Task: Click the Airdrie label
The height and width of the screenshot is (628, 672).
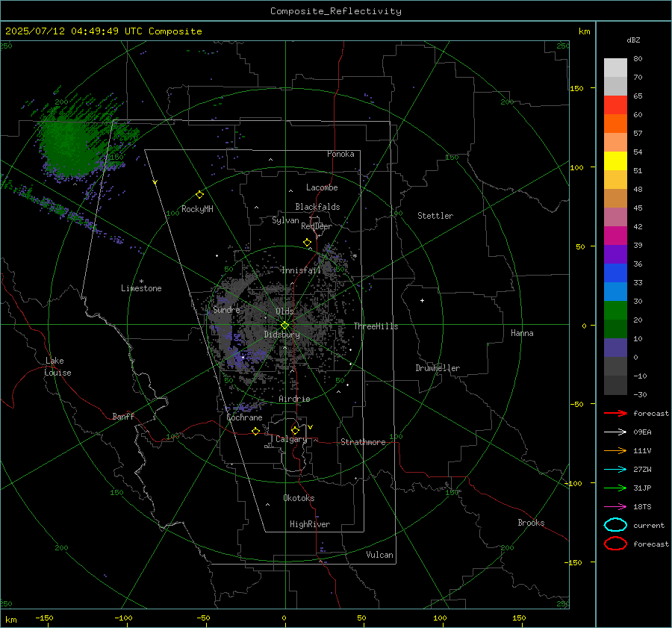Action: pos(294,399)
